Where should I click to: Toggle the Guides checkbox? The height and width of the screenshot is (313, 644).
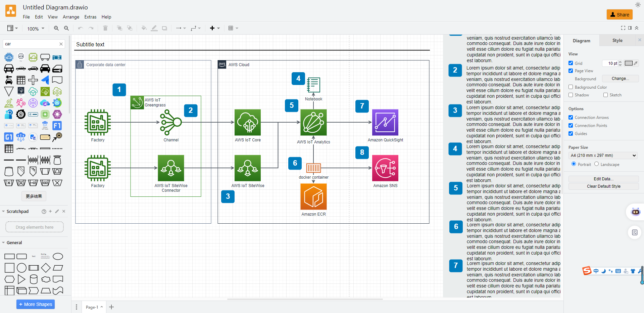click(x=571, y=134)
